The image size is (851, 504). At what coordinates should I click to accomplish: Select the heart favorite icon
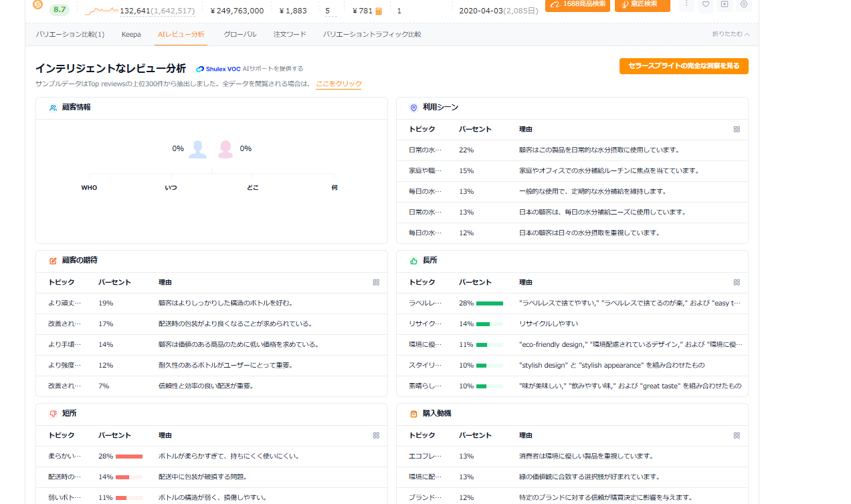pos(706,5)
